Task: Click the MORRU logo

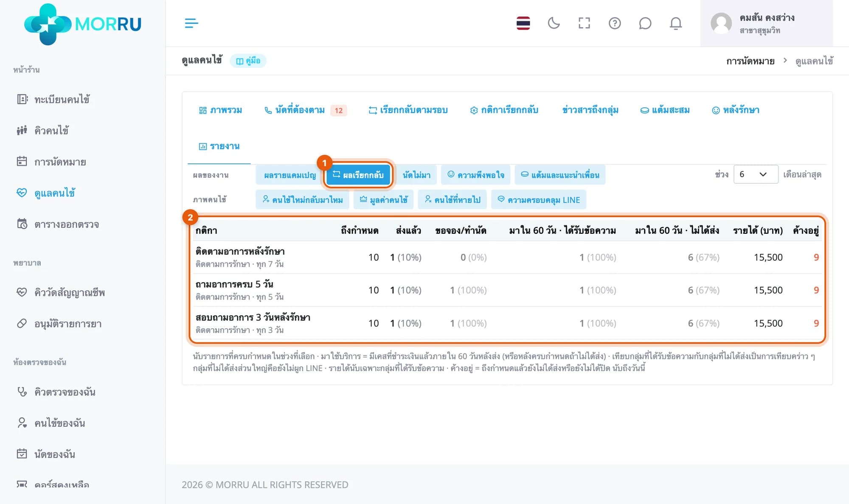Action: 83,24
